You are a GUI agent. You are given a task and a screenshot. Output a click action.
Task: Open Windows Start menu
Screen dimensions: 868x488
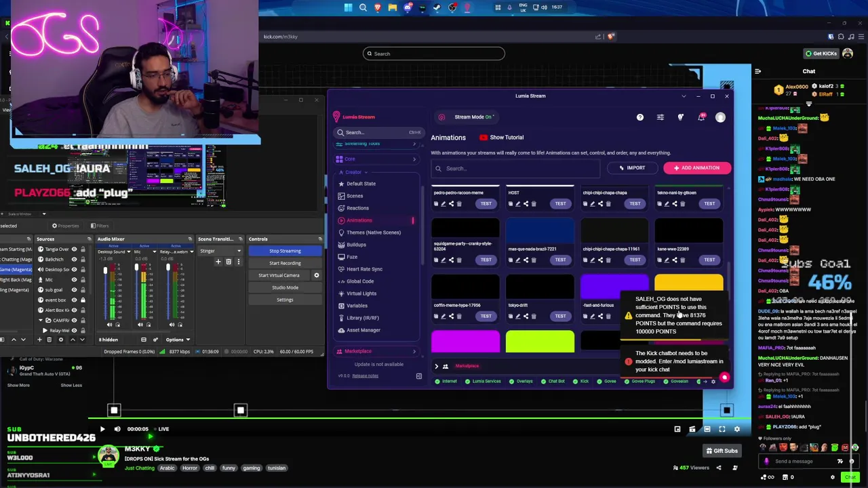[348, 7]
